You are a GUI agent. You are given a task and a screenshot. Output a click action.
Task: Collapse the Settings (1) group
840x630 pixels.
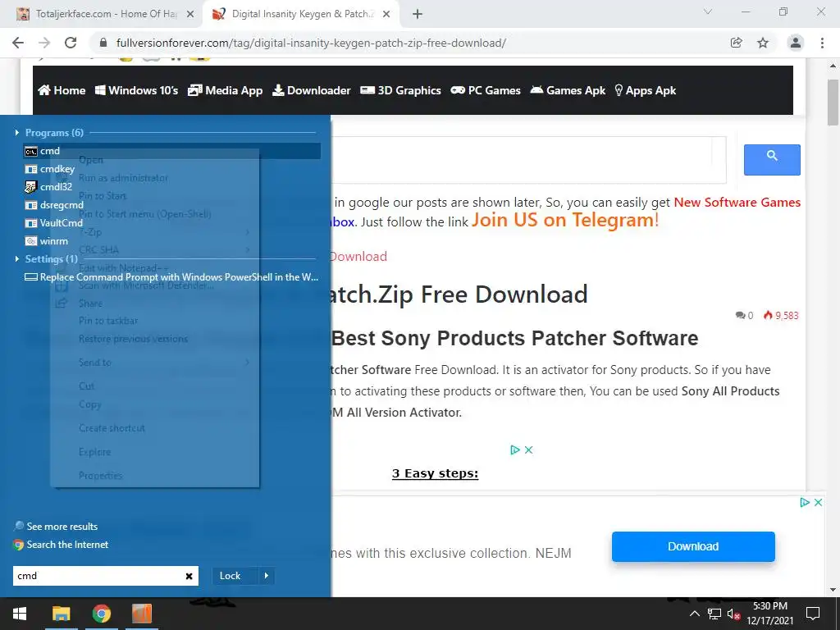tap(17, 259)
